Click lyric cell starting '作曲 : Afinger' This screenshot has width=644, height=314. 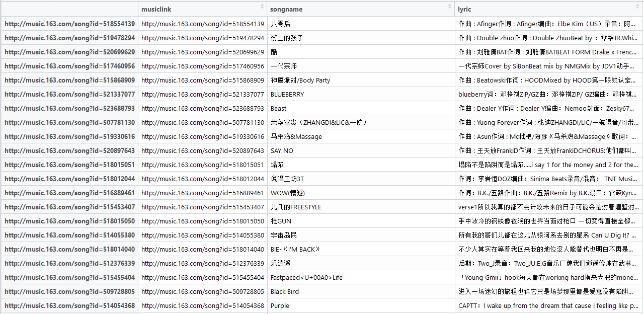pos(549,24)
